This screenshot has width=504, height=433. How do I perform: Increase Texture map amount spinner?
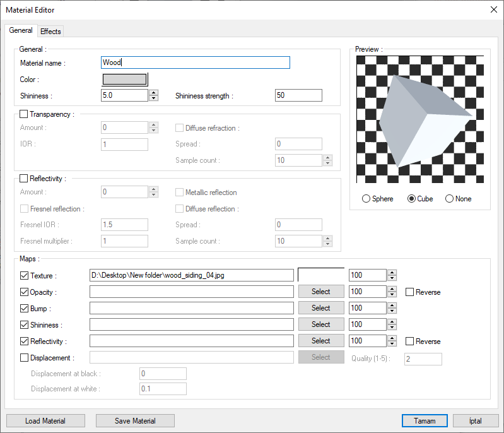(x=392, y=273)
